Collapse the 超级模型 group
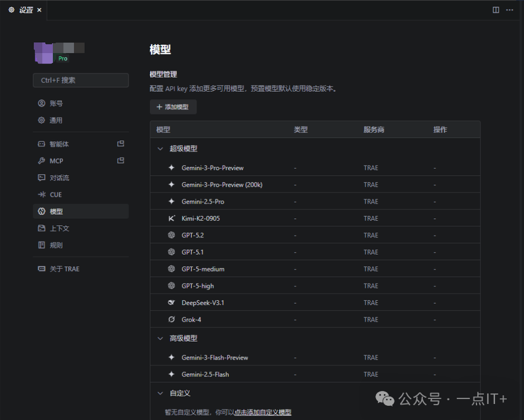 160,149
